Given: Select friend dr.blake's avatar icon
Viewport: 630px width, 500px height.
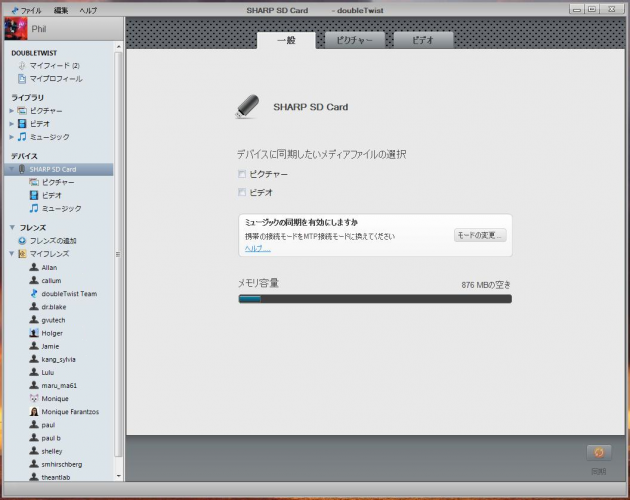Looking at the screenshot, I should click(x=34, y=306).
